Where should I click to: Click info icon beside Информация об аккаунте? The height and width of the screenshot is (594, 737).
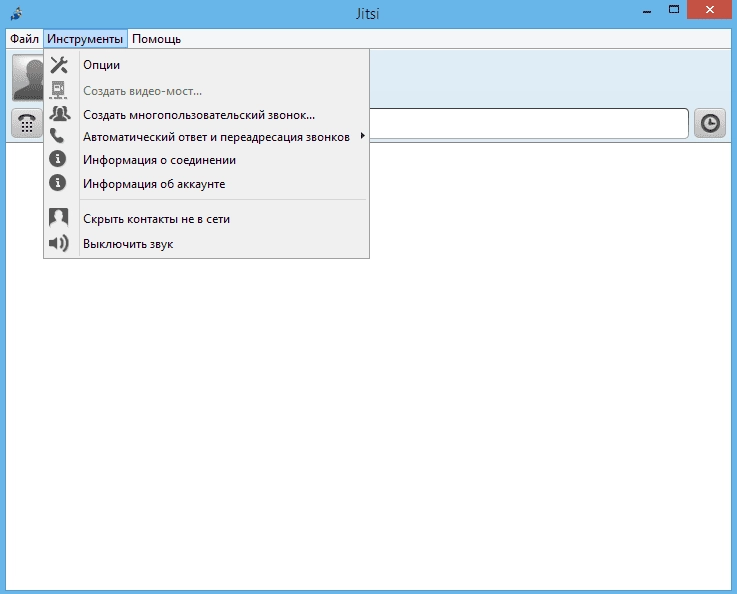(x=58, y=182)
